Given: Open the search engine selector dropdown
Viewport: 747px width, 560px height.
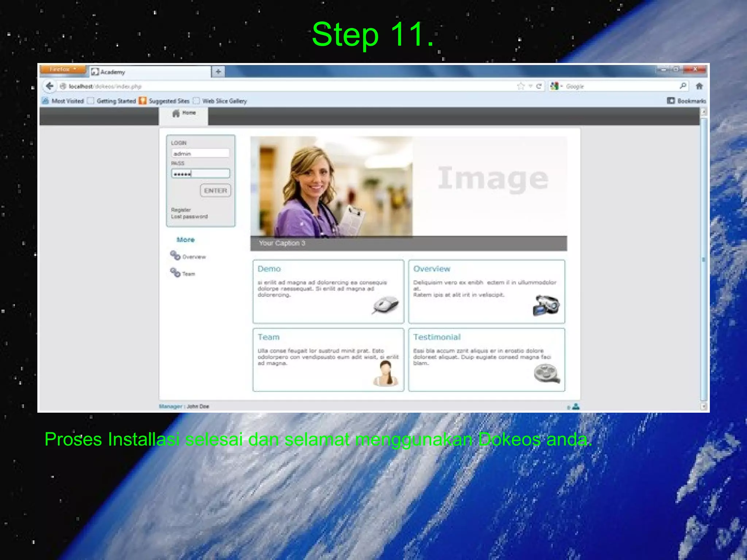Looking at the screenshot, I should (x=557, y=86).
